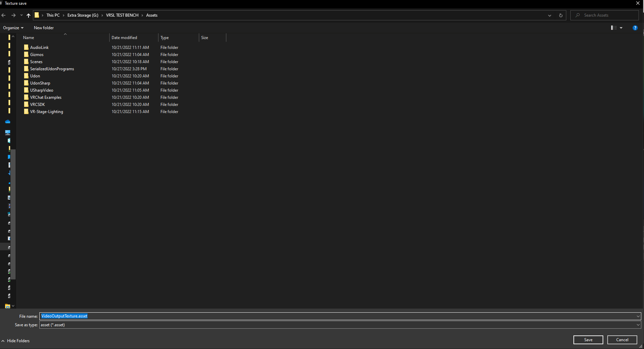Change the view layout icon

[x=614, y=28]
